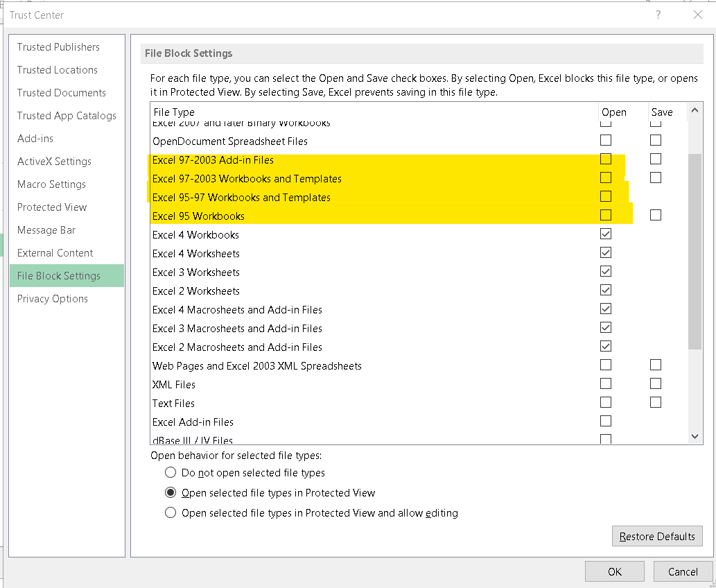
Task: Check Open for Excel Add-in Files
Action: click(606, 421)
